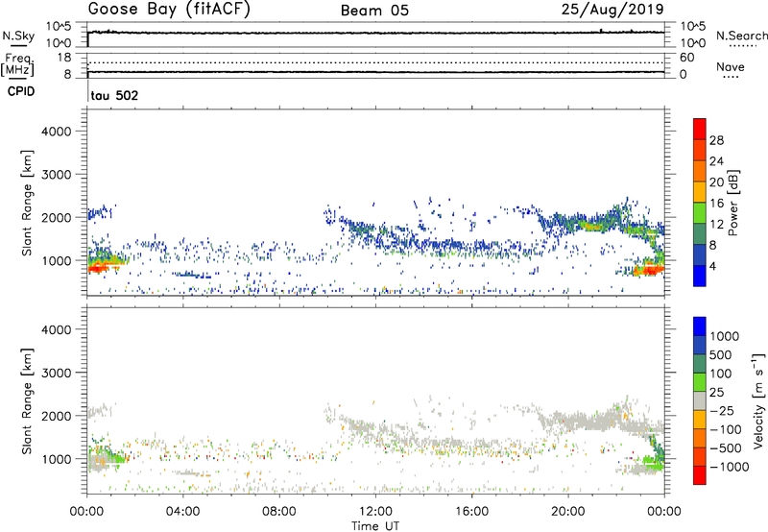Select the 'N.Sky' legend label
The image size is (768, 532).
coord(18,36)
